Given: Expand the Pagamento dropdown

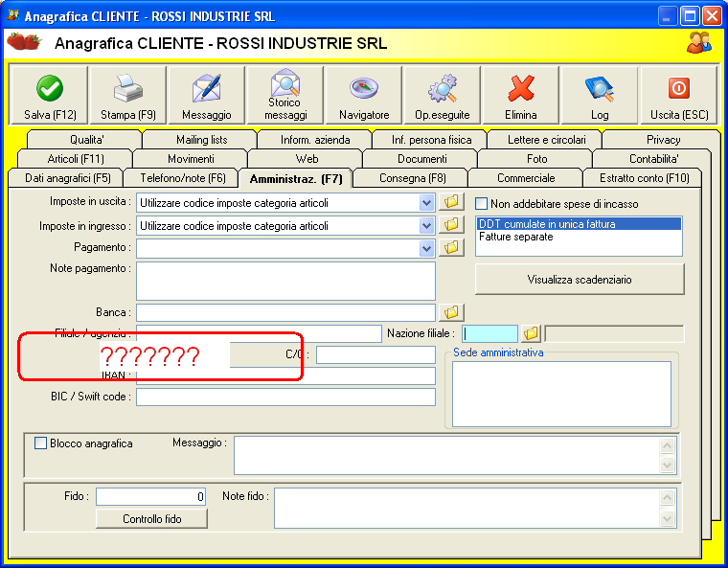Looking at the screenshot, I should (426, 248).
